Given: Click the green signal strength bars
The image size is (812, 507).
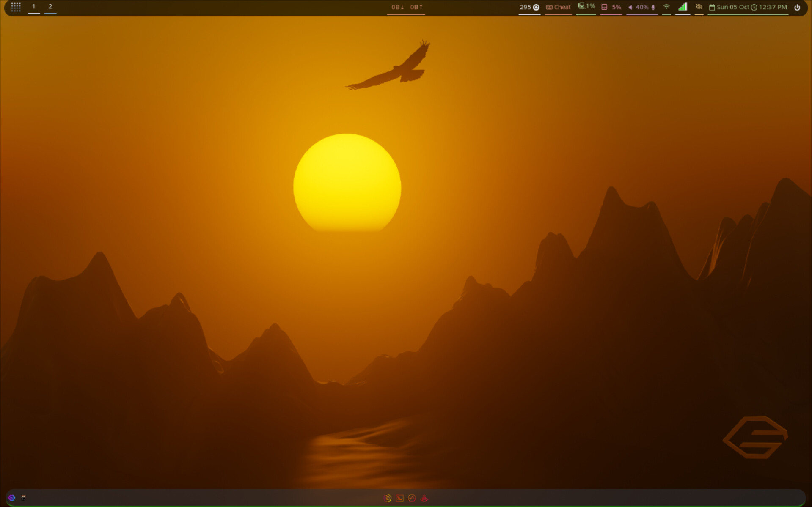Looking at the screenshot, I should 682,7.
